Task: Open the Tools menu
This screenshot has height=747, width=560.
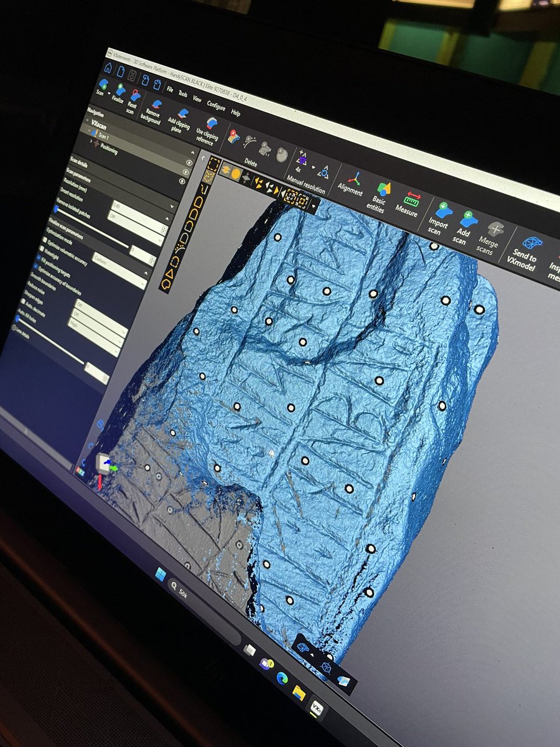Action: click(x=184, y=94)
